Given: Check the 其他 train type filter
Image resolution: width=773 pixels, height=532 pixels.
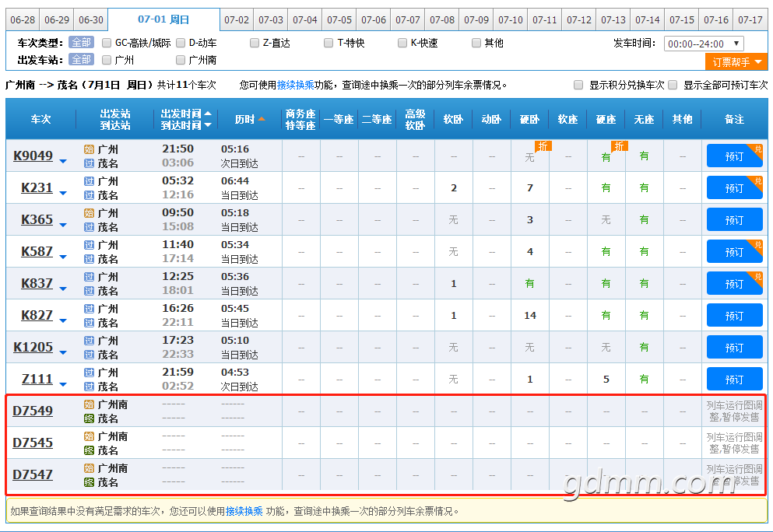Looking at the screenshot, I should pyautogui.click(x=476, y=44).
